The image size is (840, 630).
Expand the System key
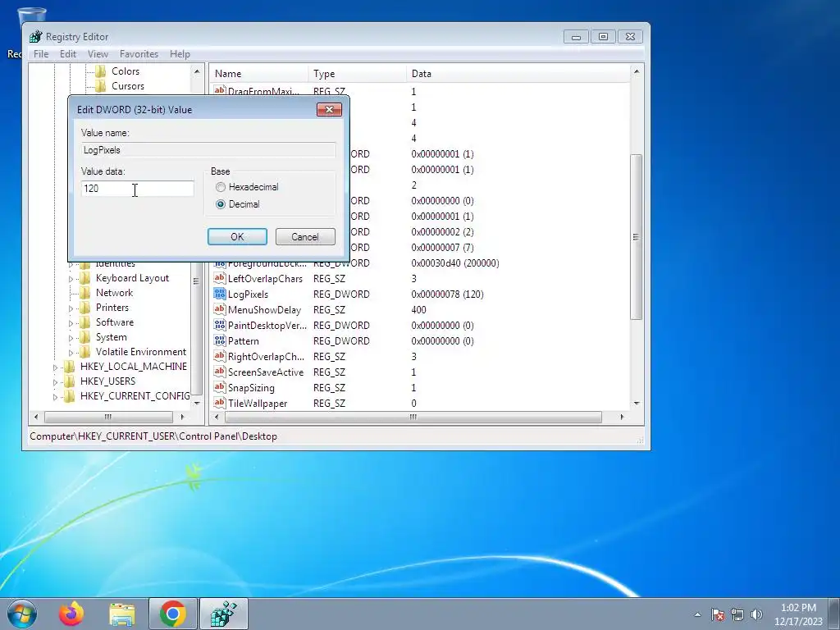pyautogui.click(x=71, y=338)
